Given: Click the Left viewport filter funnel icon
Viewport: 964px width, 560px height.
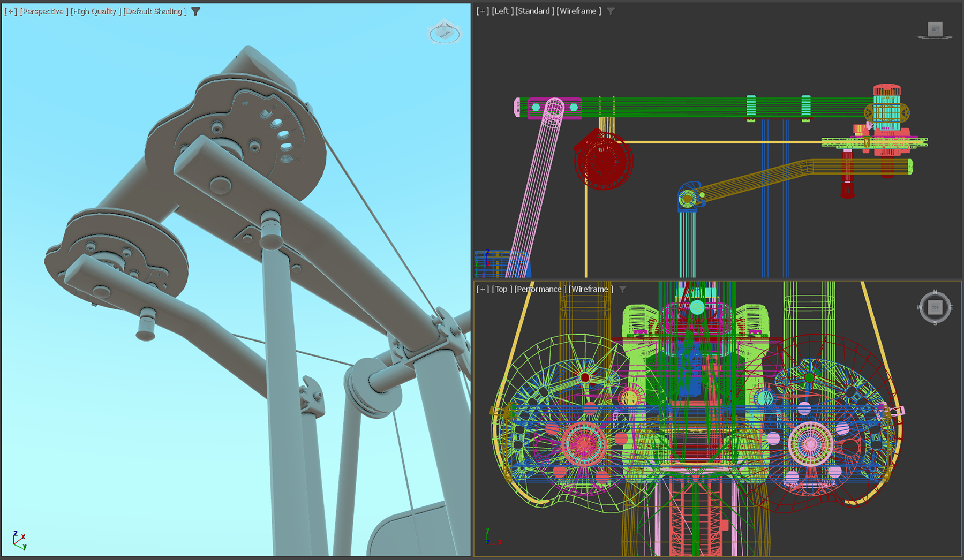Looking at the screenshot, I should [611, 11].
